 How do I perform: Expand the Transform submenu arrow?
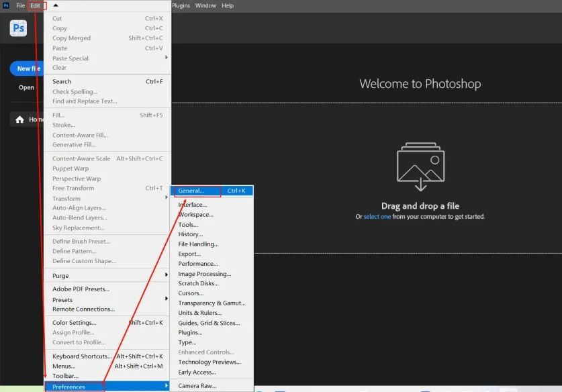167,197
